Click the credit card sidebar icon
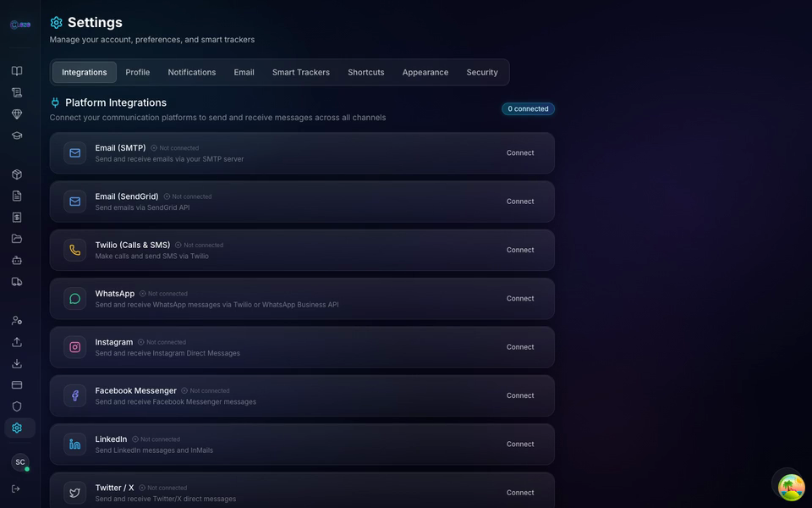 [17, 384]
